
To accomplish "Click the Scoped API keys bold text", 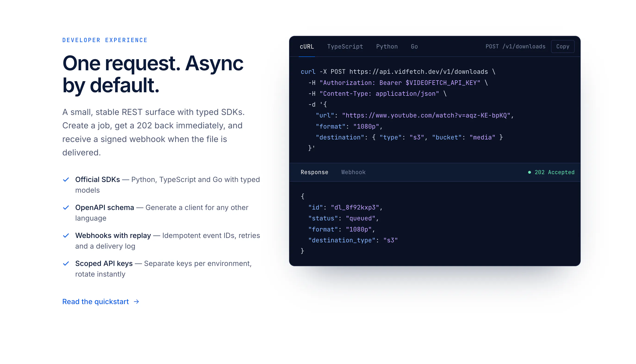I will tap(104, 263).
